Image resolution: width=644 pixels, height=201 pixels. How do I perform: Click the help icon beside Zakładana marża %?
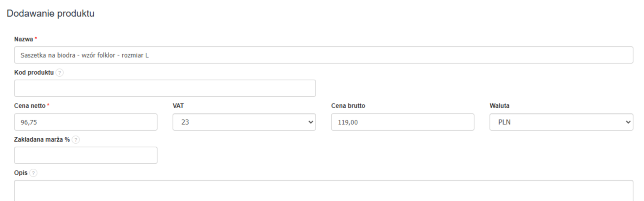(x=76, y=140)
